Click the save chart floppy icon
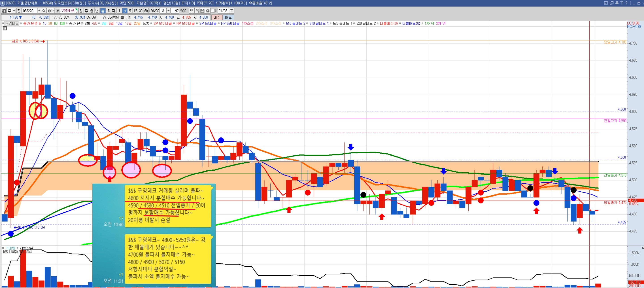 (x=202, y=11)
